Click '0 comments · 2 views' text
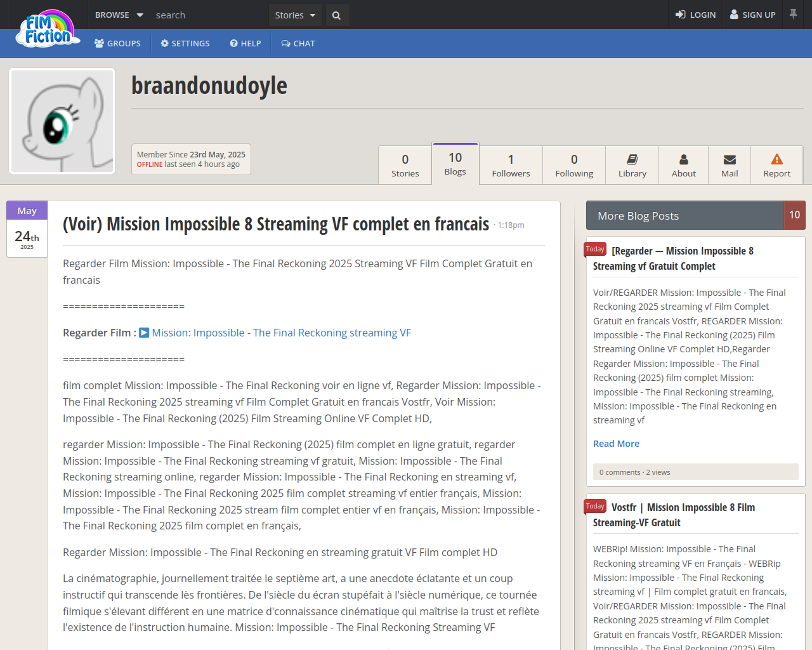This screenshot has height=650, width=812. pos(634,472)
